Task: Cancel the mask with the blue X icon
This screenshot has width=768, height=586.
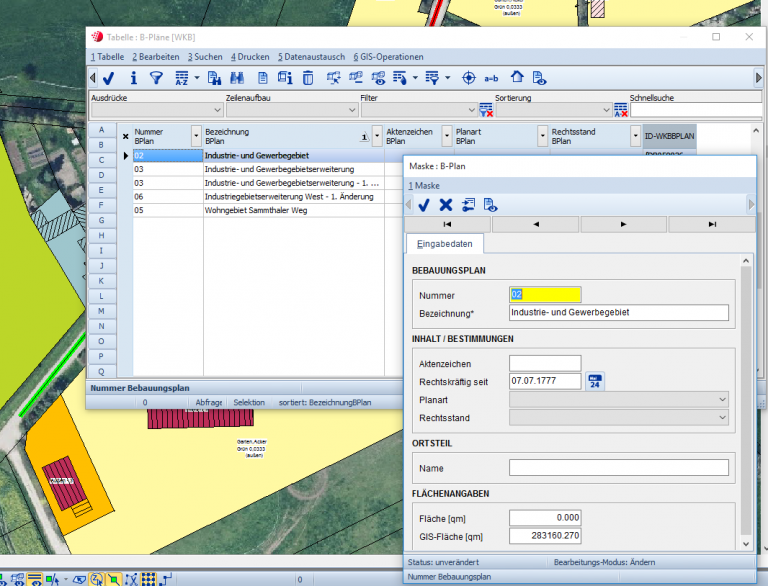Action: pos(446,205)
